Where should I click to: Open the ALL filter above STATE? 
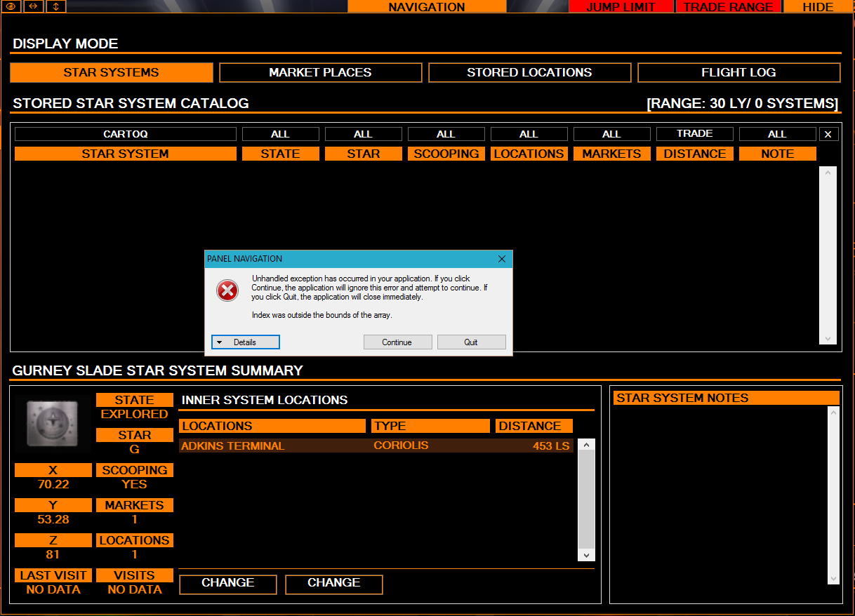[x=280, y=134]
